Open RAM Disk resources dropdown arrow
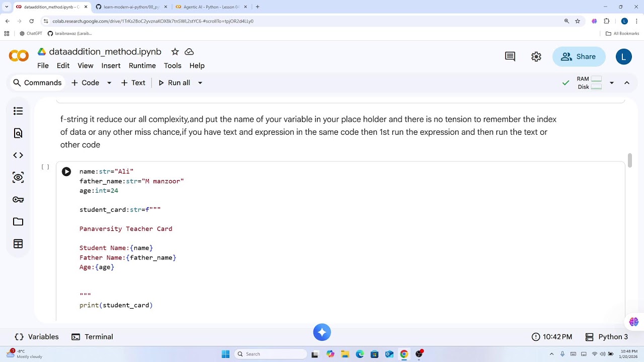 tap(612, 83)
